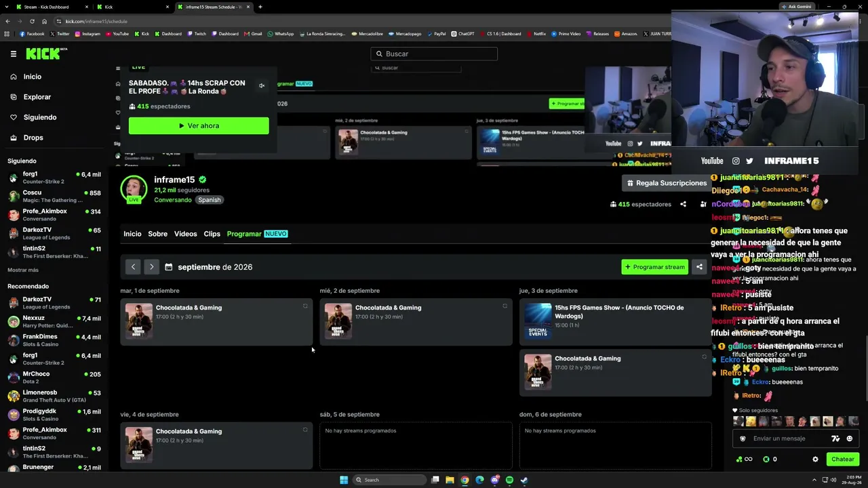Open the Kick hamburger menu
The height and width of the screenshot is (488, 868).
pos(13,54)
